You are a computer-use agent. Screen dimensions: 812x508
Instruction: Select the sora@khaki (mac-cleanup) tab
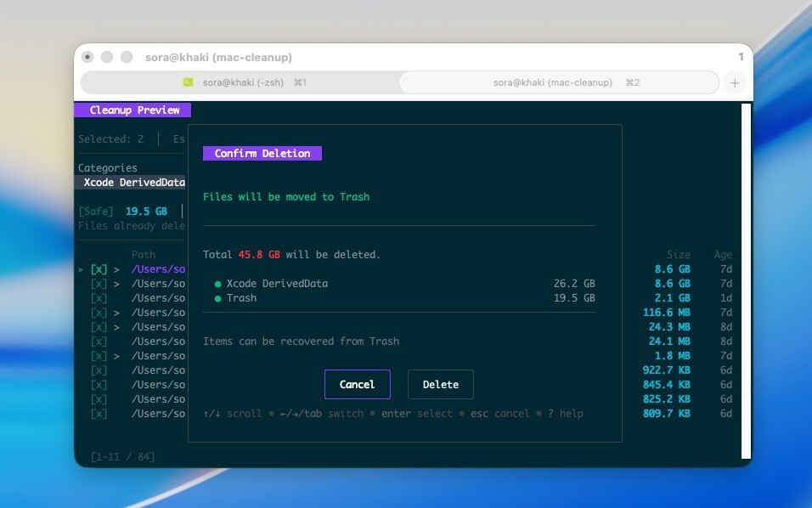[x=559, y=82]
